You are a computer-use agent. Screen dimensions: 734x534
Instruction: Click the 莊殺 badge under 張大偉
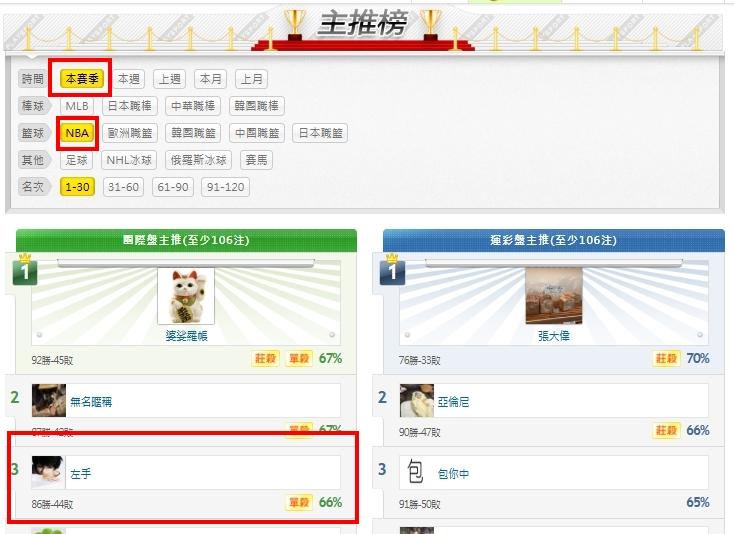click(x=666, y=359)
